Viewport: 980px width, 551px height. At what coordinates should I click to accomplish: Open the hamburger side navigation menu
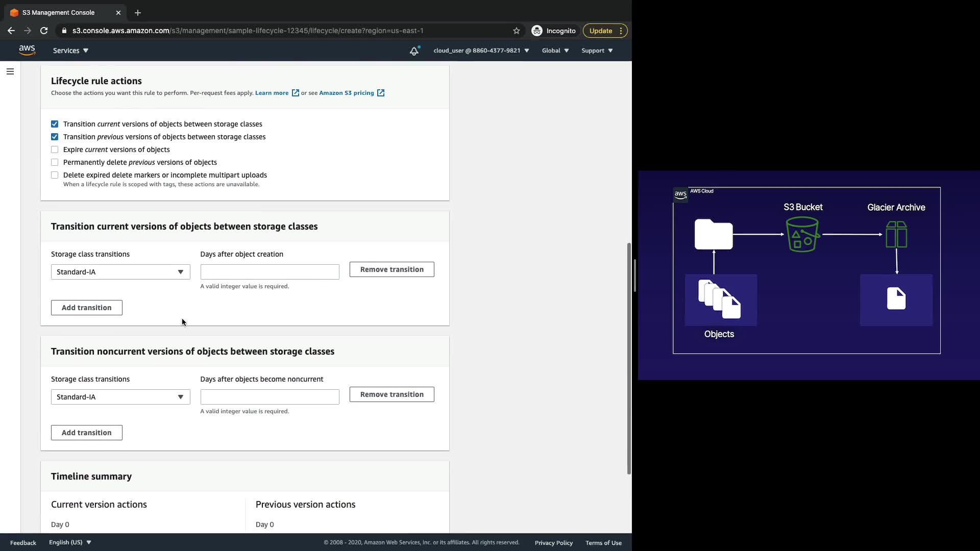[x=10, y=71]
